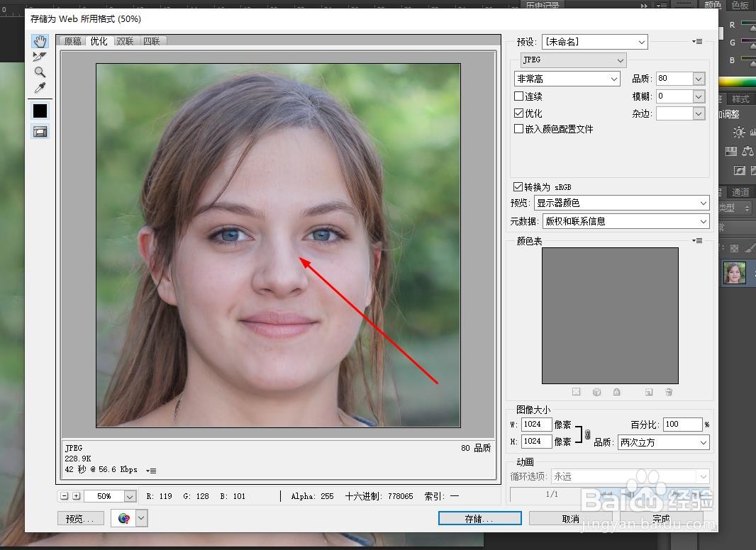Toggle slices visibility icon
Image resolution: width=756 pixels, height=550 pixels.
[x=40, y=132]
